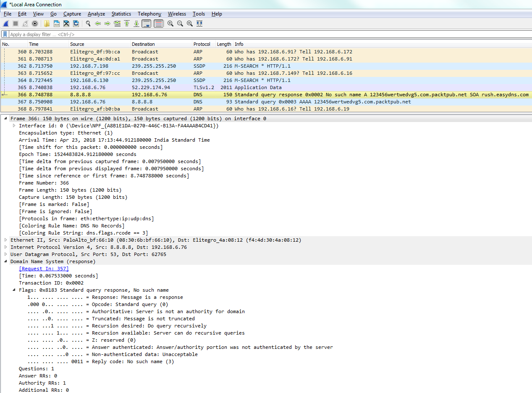Click the display filter input field
This screenshot has width=532, height=393.
coord(252,34)
